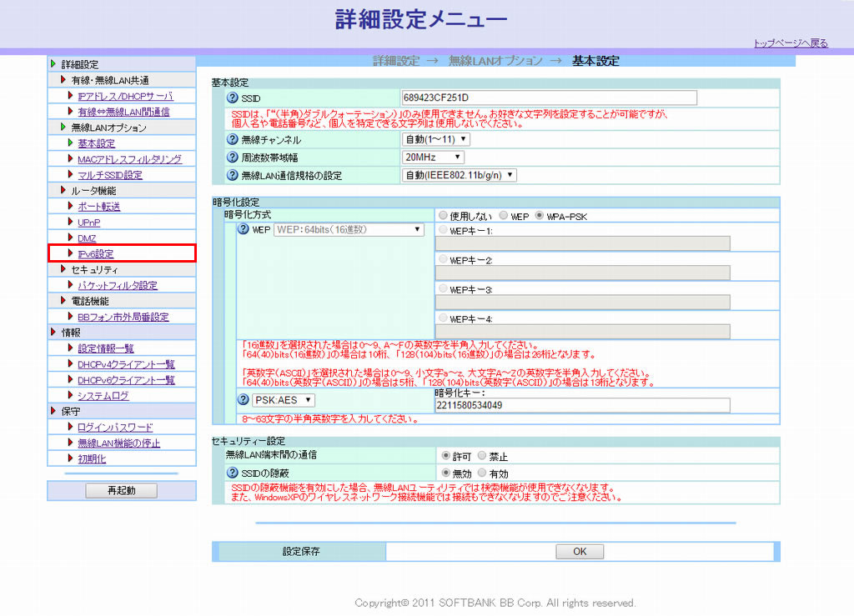Click help icon beside PSK:AES dropdown
854x616 pixels.
(x=244, y=401)
